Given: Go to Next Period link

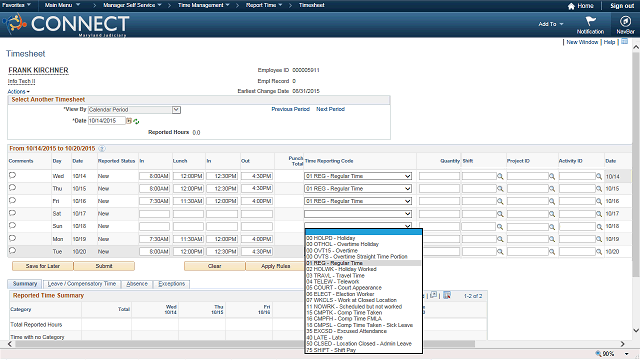Looking at the screenshot, I should coord(330,109).
